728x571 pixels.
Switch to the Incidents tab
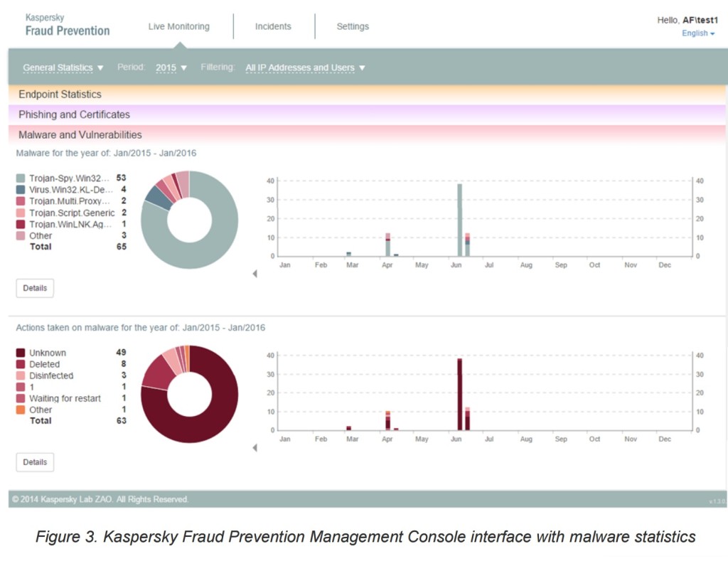point(273,26)
